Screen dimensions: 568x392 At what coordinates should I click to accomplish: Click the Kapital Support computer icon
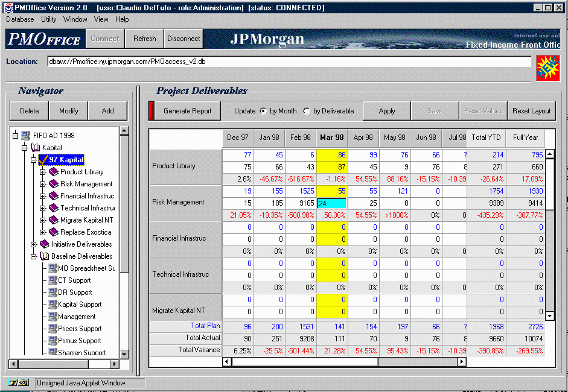(53, 305)
